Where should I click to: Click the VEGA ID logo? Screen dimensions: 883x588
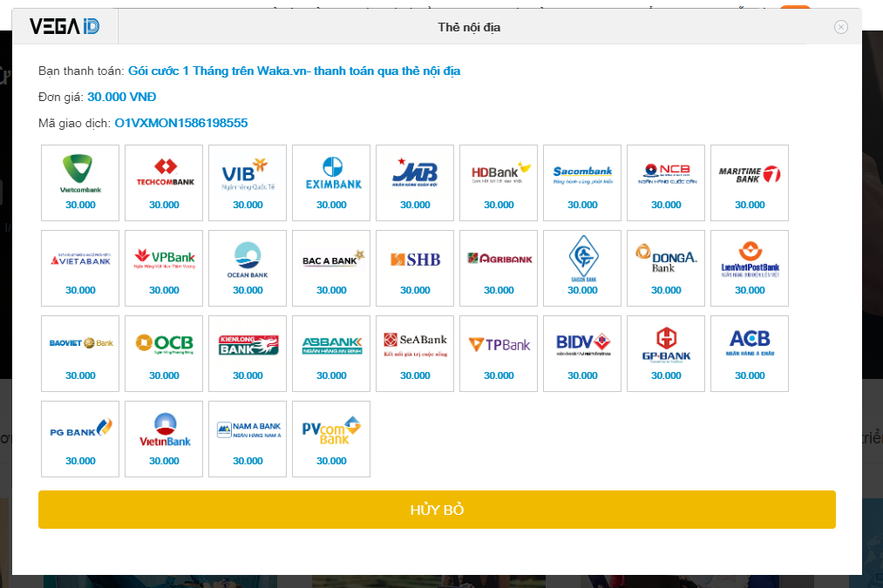[65, 26]
